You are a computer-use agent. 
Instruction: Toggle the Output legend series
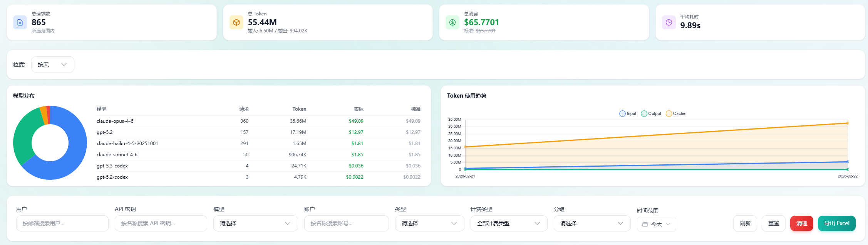tap(651, 113)
